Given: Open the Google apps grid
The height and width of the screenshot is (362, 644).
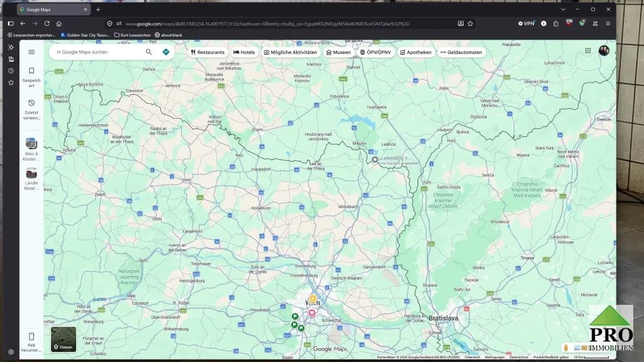Looking at the screenshot, I should [x=588, y=50].
